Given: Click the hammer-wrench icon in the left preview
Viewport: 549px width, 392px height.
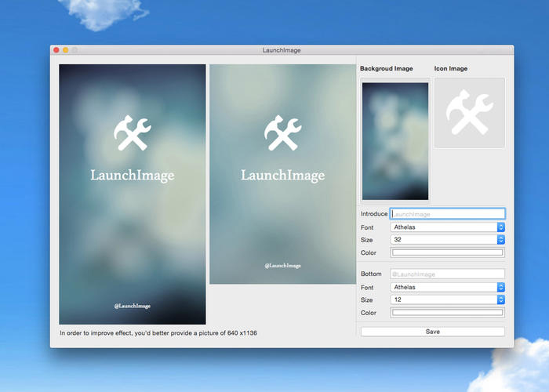Looking at the screenshot, I should 132,132.
